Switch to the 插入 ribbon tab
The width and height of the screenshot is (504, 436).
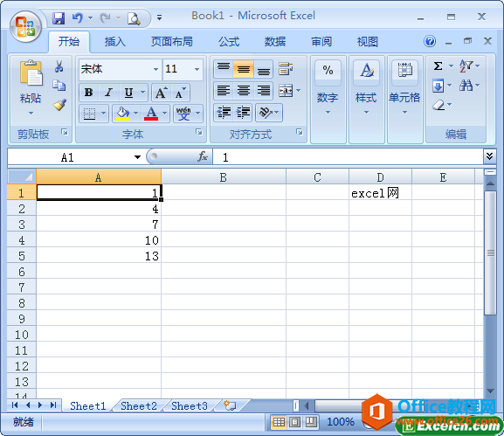pyautogui.click(x=114, y=41)
